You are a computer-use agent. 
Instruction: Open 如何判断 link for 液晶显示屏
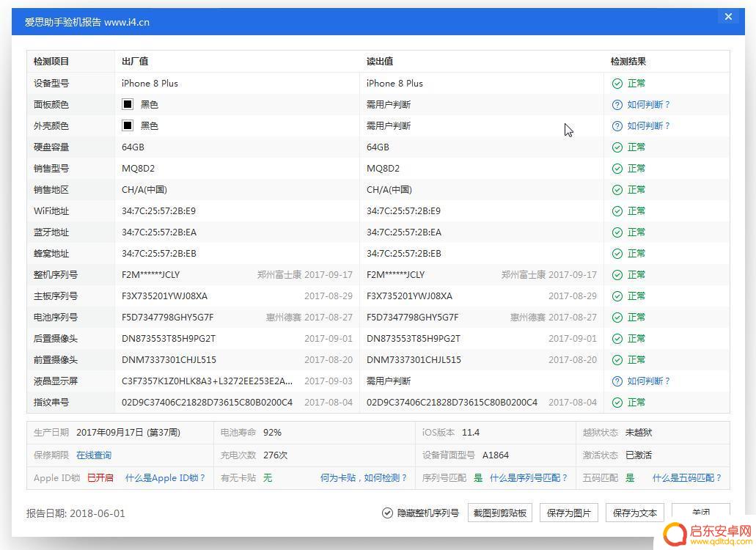click(648, 381)
